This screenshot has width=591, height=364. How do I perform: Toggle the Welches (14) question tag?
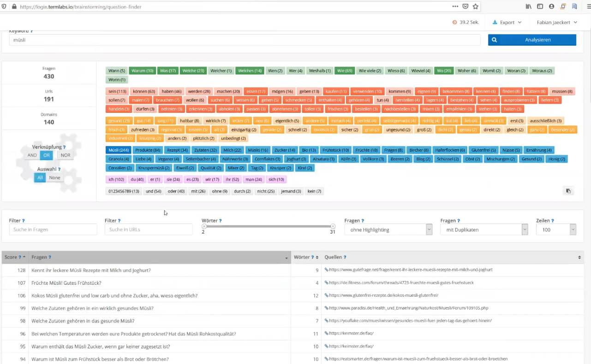pos(250,70)
